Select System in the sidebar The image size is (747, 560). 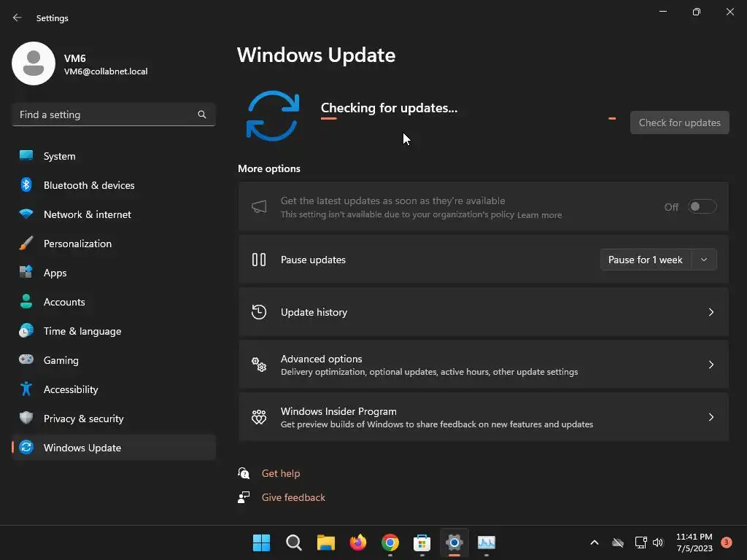113,156
